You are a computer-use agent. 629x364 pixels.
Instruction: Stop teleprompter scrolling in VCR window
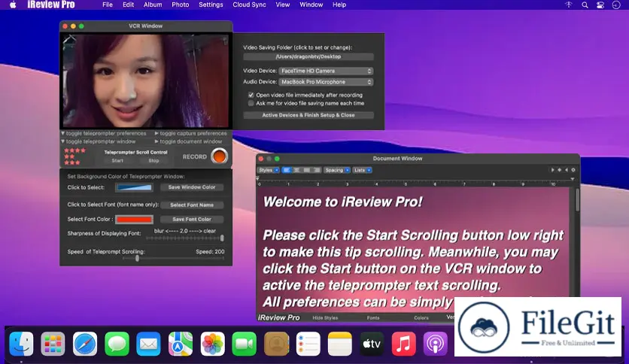(x=153, y=160)
